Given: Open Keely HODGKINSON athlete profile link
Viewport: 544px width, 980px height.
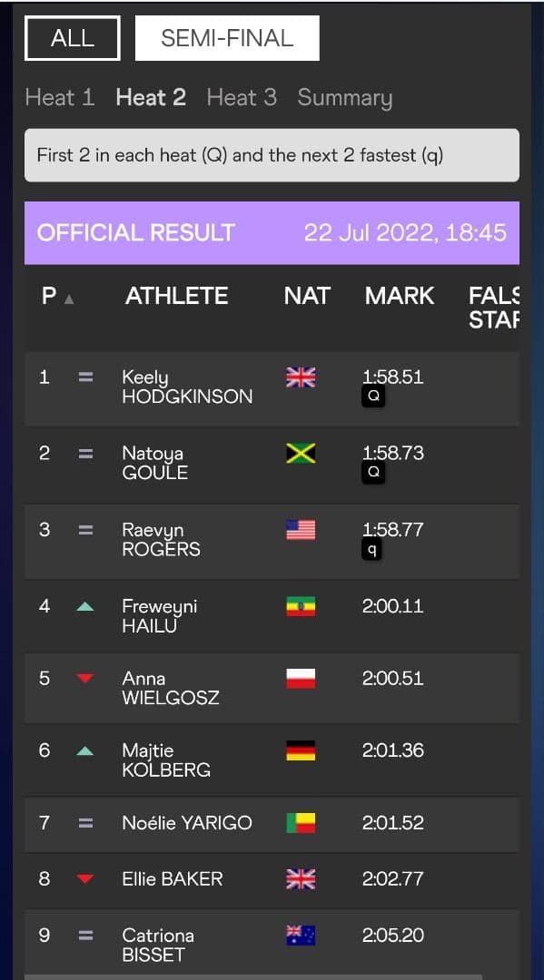Looking at the screenshot, I should coord(188,387).
